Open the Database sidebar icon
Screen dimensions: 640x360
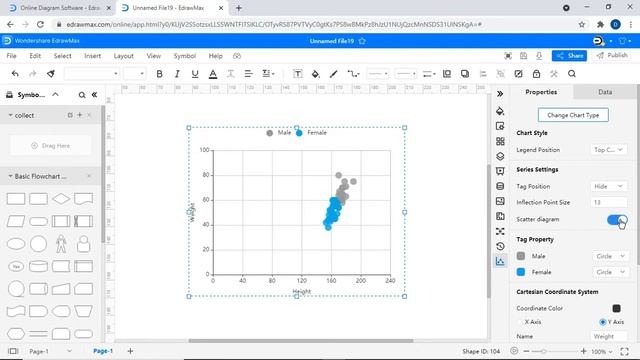pos(500,186)
